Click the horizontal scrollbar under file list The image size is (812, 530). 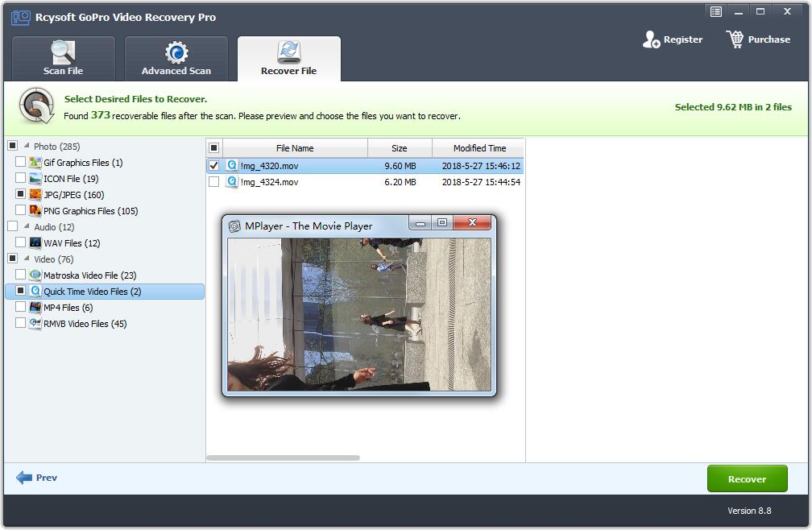(x=283, y=458)
